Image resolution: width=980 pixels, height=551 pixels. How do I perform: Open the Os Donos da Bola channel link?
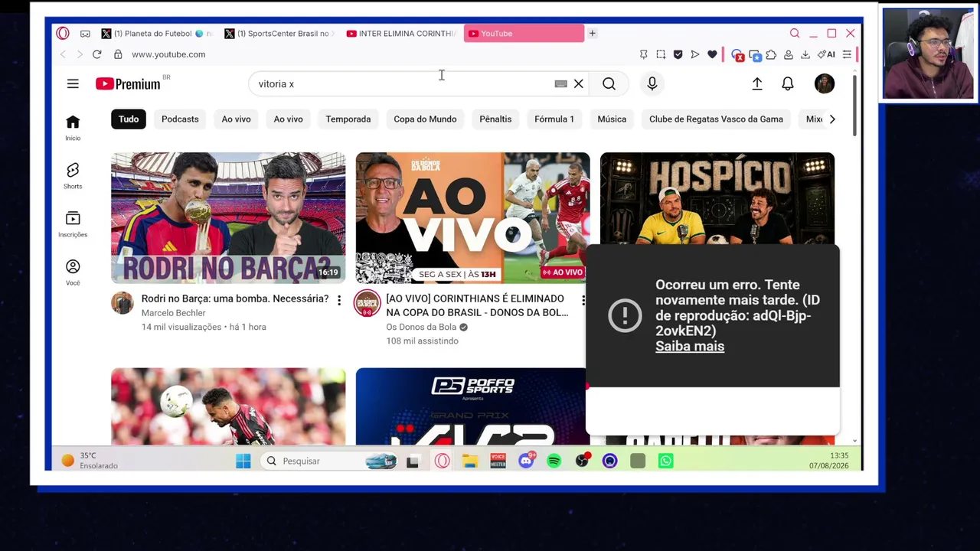click(x=421, y=327)
